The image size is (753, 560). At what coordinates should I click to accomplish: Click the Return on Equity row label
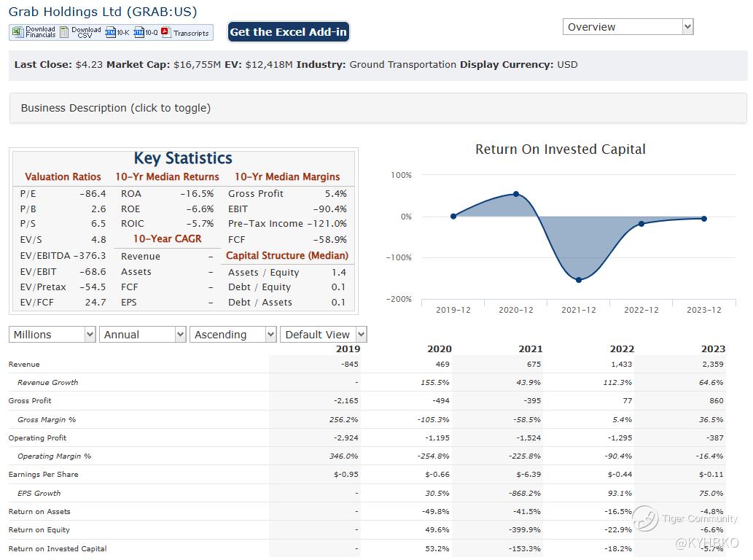(x=39, y=530)
